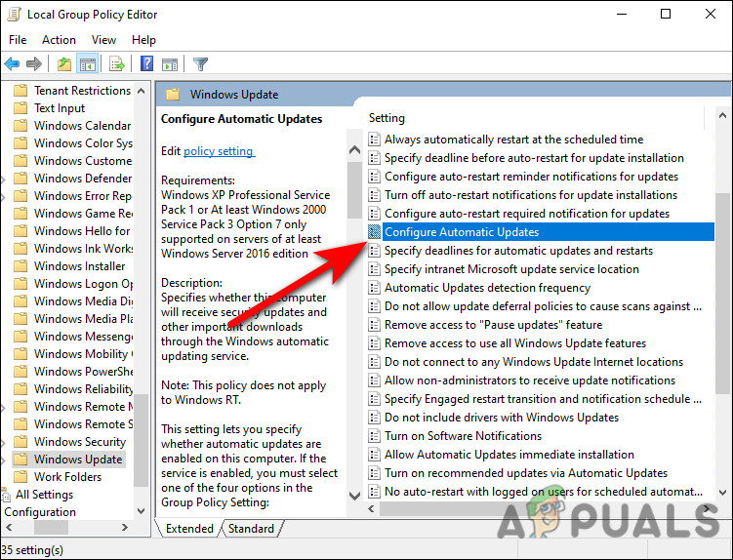The height and width of the screenshot is (560, 733).
Task: Click icon beside Turn on Software Notifications
Action: coord(374,436)
